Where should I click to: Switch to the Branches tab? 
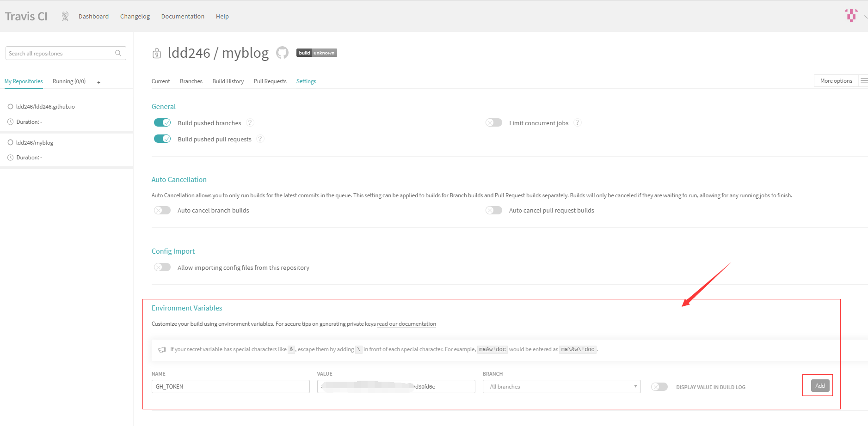pyautogui.click(x=191, y=81)
